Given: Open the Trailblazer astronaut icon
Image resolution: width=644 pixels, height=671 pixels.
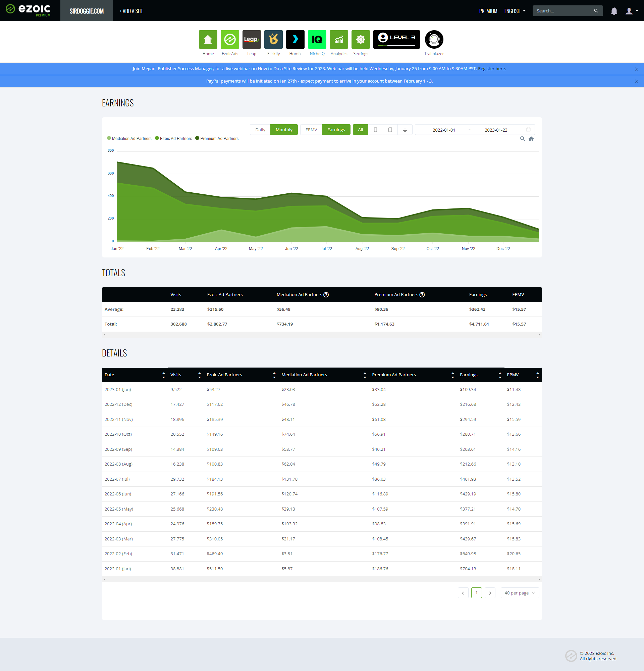Looking at the screenshot, I should pos(434,40).
